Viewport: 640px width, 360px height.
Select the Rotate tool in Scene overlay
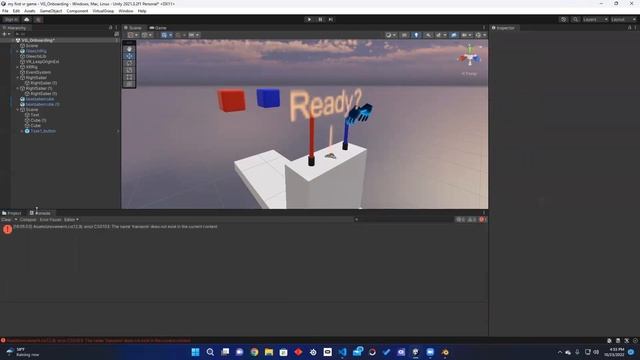click(129, 63)
